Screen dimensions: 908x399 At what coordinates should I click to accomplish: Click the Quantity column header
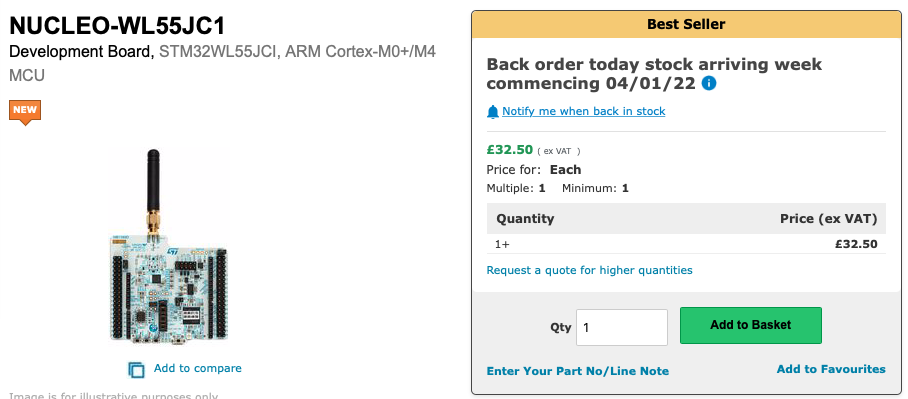(525, 218)
